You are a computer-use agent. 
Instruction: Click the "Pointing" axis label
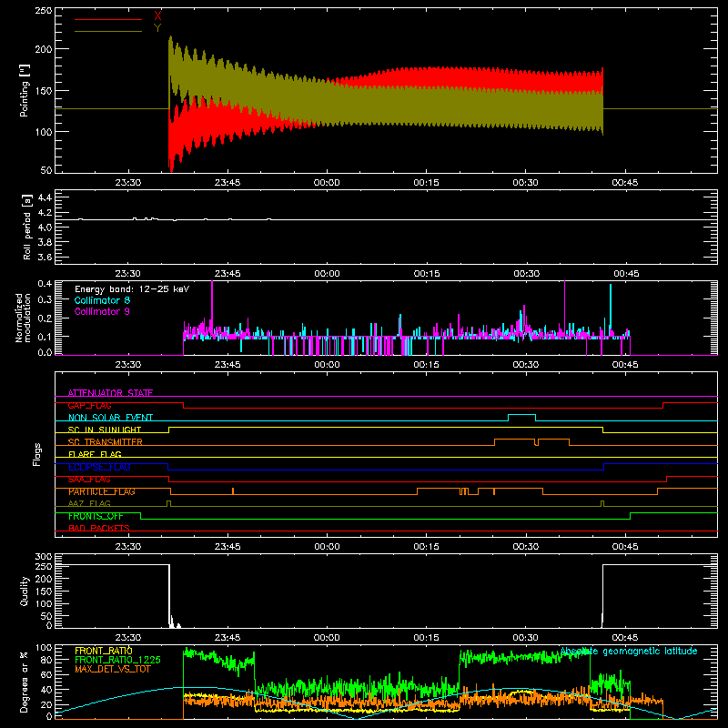pos(25,90)
